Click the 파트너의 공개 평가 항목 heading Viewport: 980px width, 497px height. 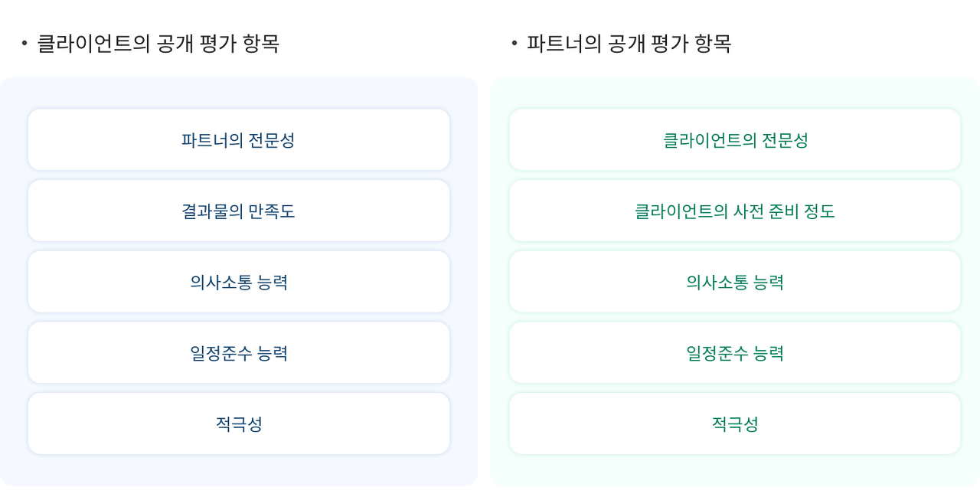[629, 44]
